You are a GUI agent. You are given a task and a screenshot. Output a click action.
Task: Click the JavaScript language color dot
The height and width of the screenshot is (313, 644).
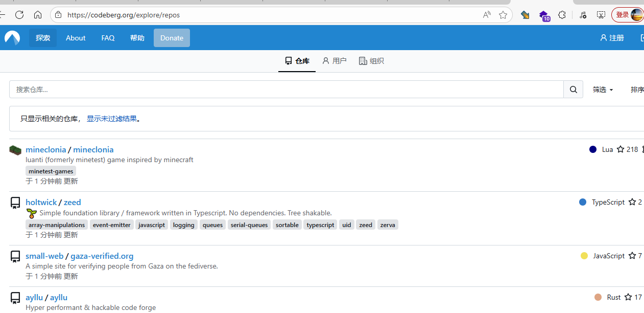tap(584, 256)
